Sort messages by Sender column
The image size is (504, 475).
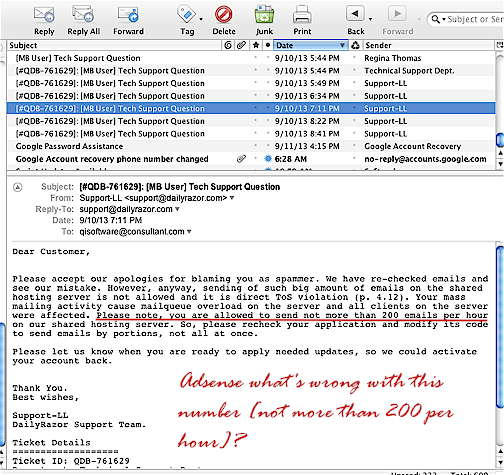point(428,45)
